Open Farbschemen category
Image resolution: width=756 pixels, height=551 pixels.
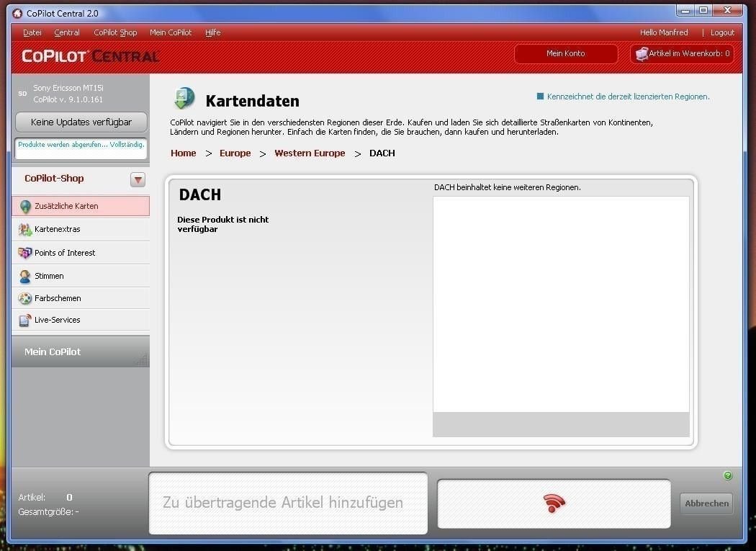tap(81, 298)
